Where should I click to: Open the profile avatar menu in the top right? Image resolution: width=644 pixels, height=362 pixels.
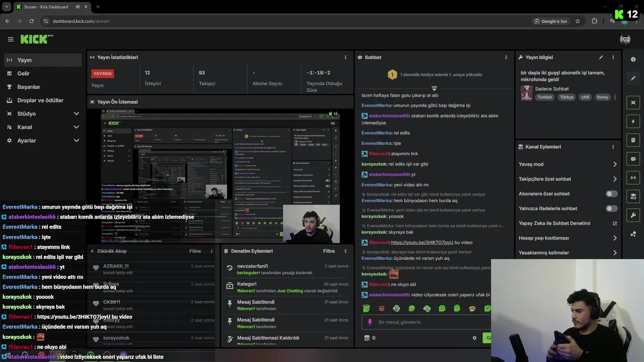625,39
